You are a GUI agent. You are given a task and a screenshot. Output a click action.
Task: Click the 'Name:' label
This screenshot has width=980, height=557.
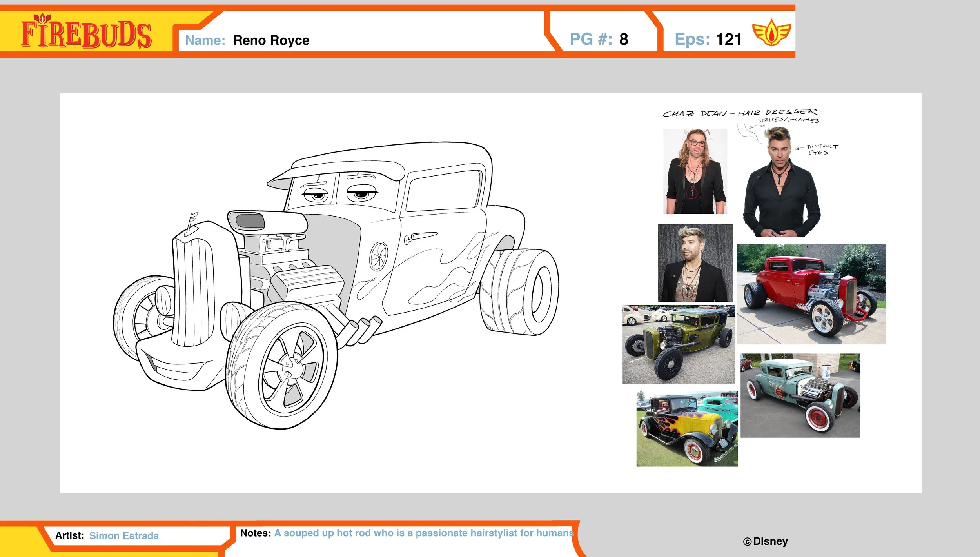pyautogui.click(x=205, y=40)
